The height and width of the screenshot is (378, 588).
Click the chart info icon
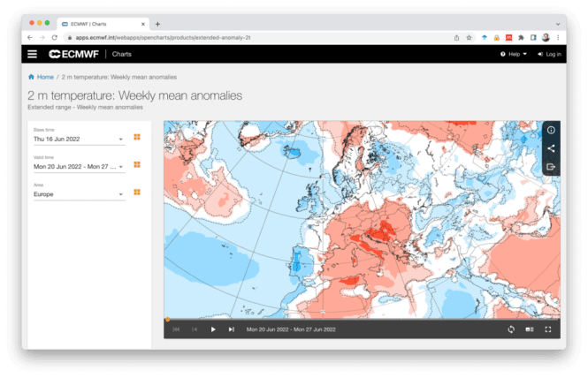pyautogui.click(x=551, y=130)
